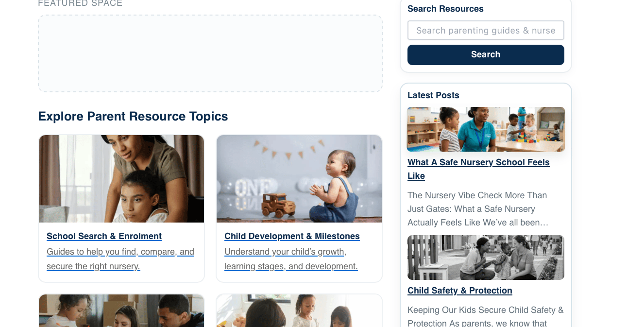Image resolution: width=644 pixels, height=327 pixels.
Task: Open the Child Safety & Protection post
Action: tap(459, 291)
